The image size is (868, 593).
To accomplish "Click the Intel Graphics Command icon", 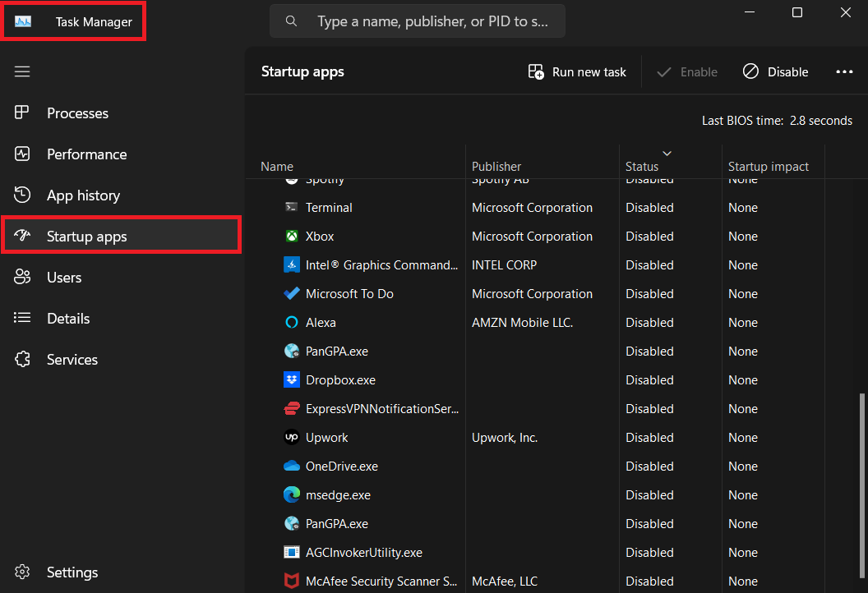I will (291, 264).
